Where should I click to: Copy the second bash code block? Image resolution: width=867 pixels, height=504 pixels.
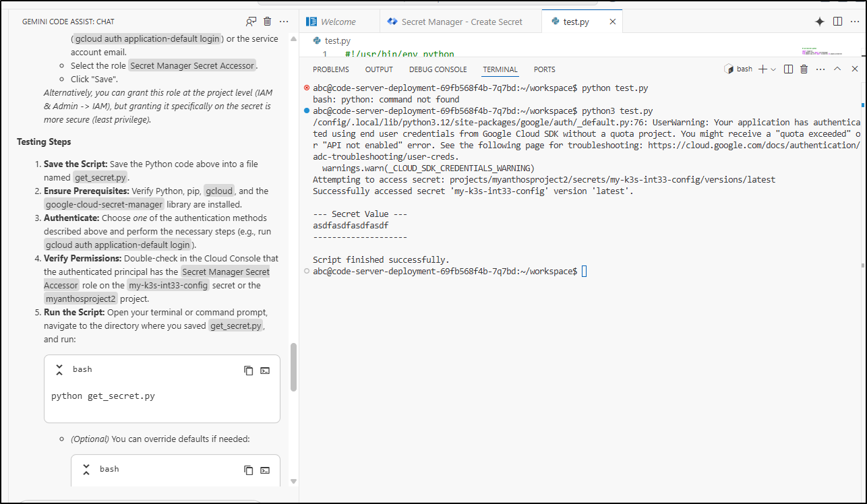249,470
